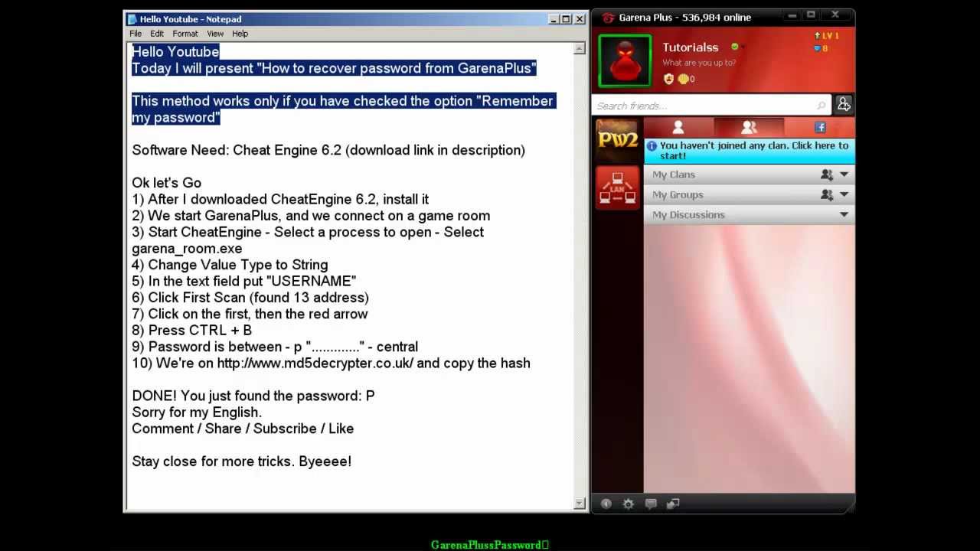Maximize the Notepad window
The image size is (980, 551).
tap(567, 19)
